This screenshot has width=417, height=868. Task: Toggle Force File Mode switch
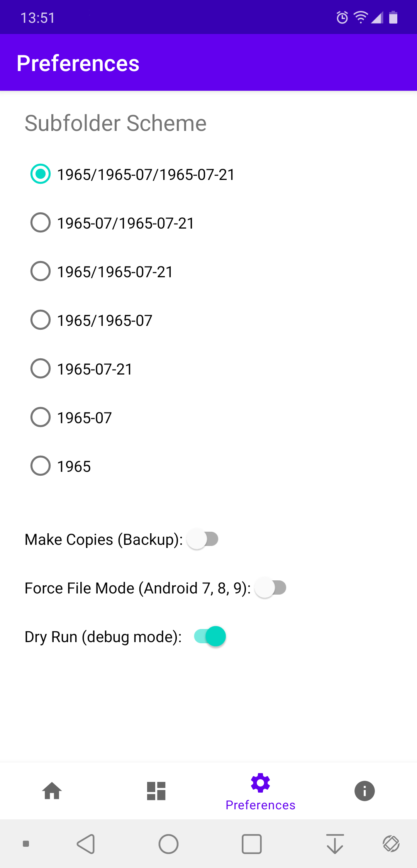(271, 588)
